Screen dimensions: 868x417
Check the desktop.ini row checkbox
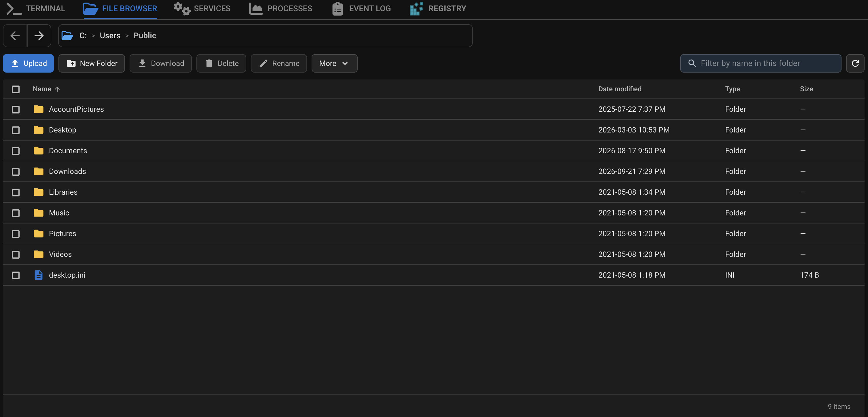(16, 276)
